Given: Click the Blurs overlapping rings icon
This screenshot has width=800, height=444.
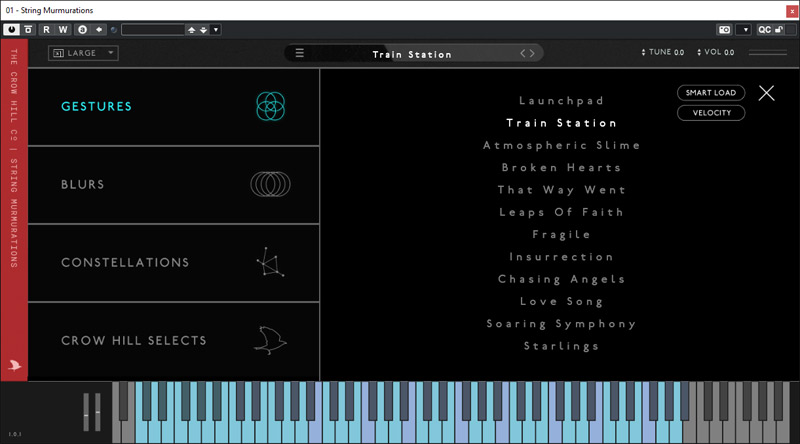Looking at the screenshot, I should [x=270, y=184].
